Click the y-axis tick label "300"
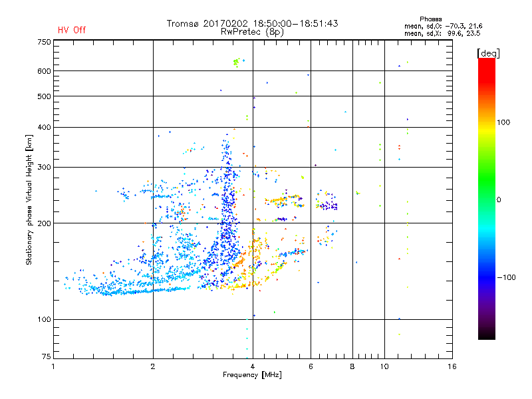 coord(44,168)
